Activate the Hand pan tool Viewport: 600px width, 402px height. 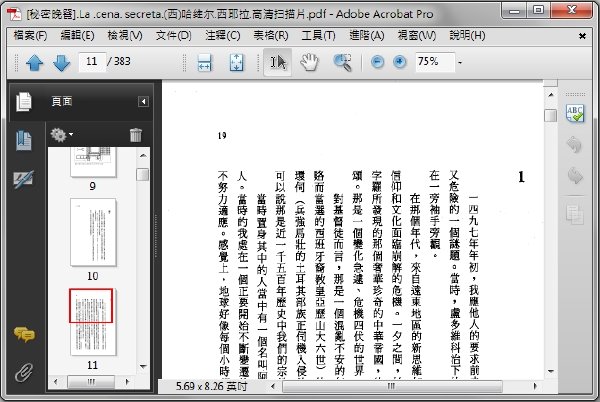(309, 62)
